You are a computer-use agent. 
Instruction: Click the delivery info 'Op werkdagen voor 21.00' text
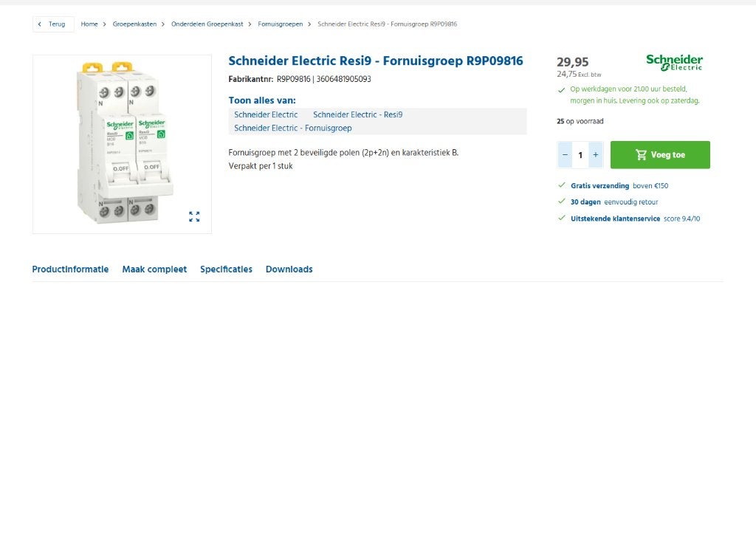[x=634, y=95]
